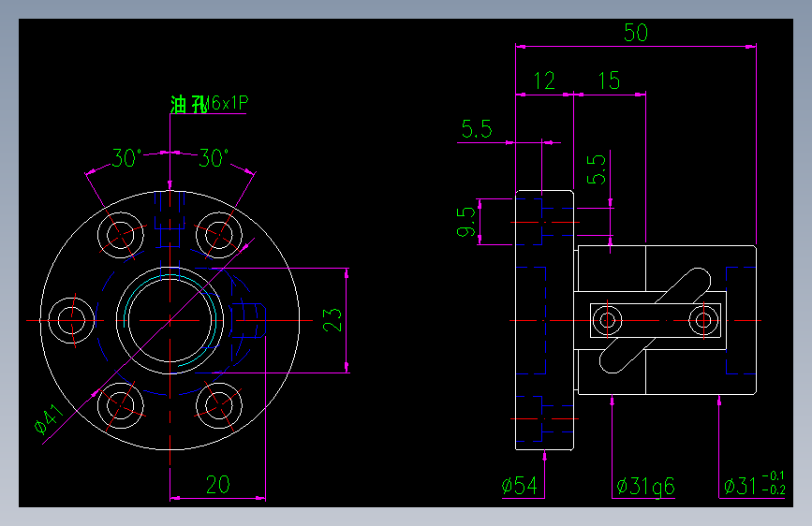Click the right 30° angle dimension
The width and height of the screenshot is (812, 526).
pos(214,158)
